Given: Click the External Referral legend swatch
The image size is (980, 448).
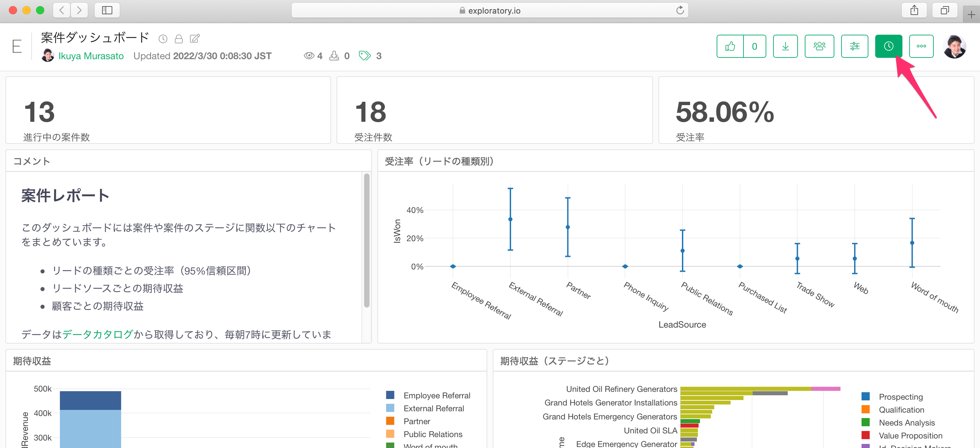Looking at the screenshot, I should pos(390,408).
